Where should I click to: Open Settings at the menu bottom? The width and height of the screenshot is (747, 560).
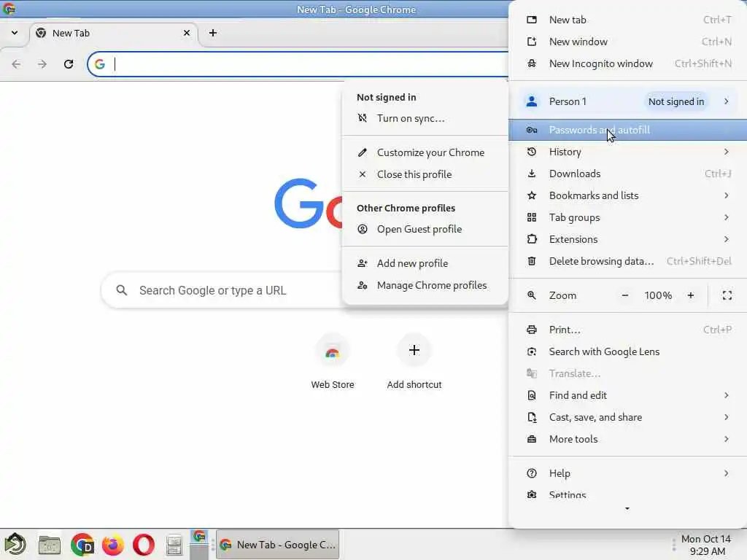point(628,494)
